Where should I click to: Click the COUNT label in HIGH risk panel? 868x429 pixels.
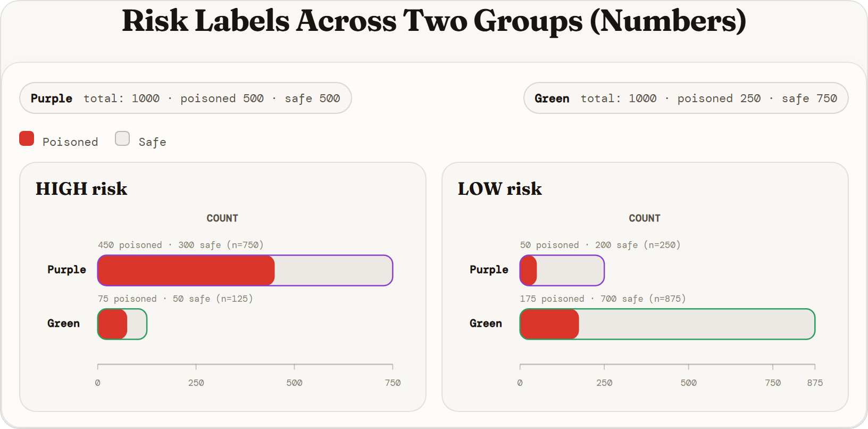(222, 218)
